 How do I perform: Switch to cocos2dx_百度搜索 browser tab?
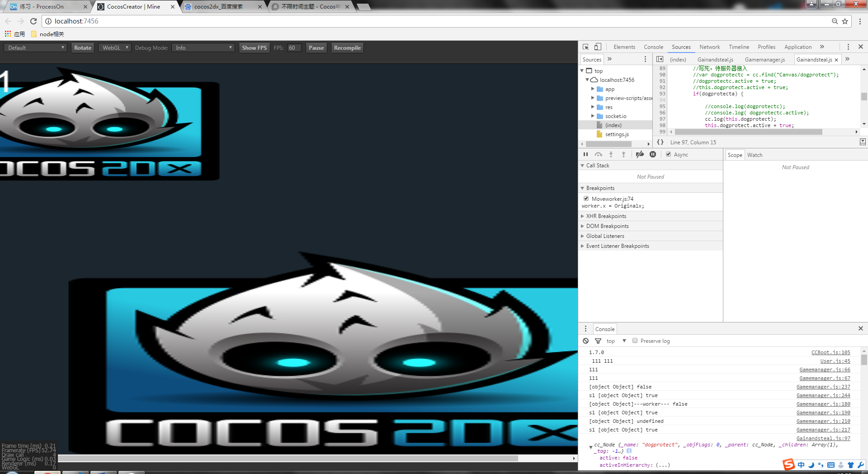[x=223, y=7]
